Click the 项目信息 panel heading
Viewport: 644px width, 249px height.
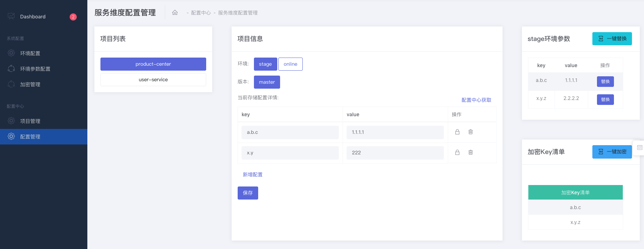250,39
